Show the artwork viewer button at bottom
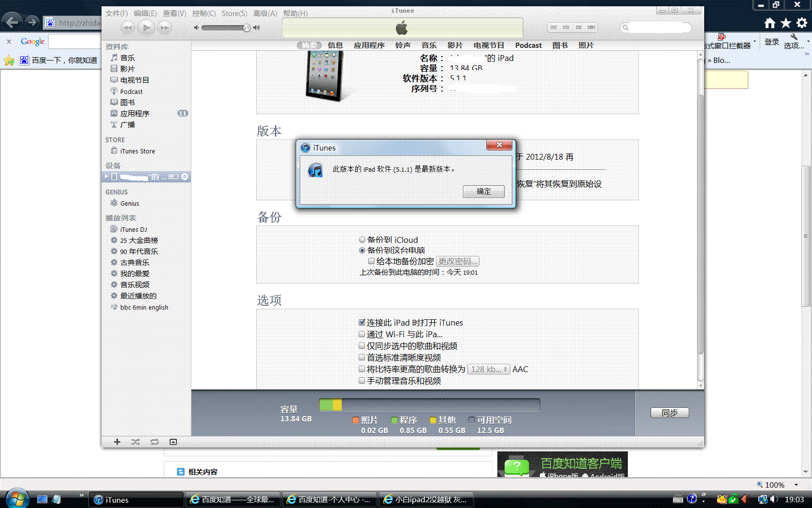This screenshot has height=508, width=812. pyautogui.click(x=173, y=442)
